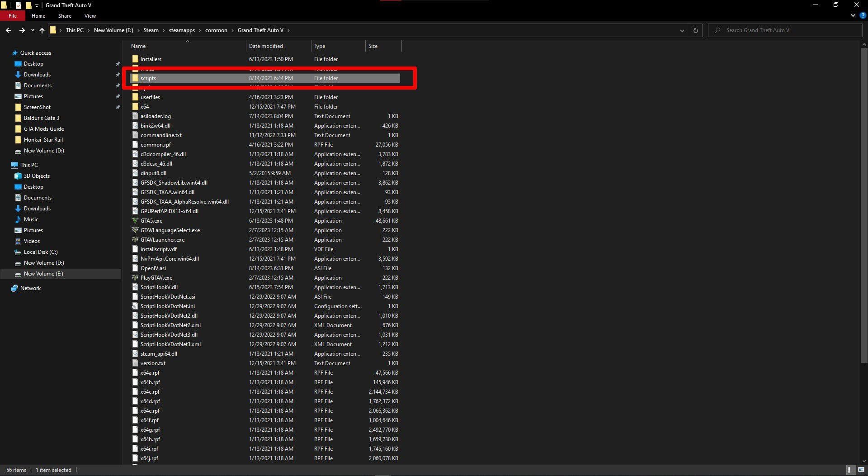Open Network in the navigation pane

pyautogui.click(x=30, y=288)
